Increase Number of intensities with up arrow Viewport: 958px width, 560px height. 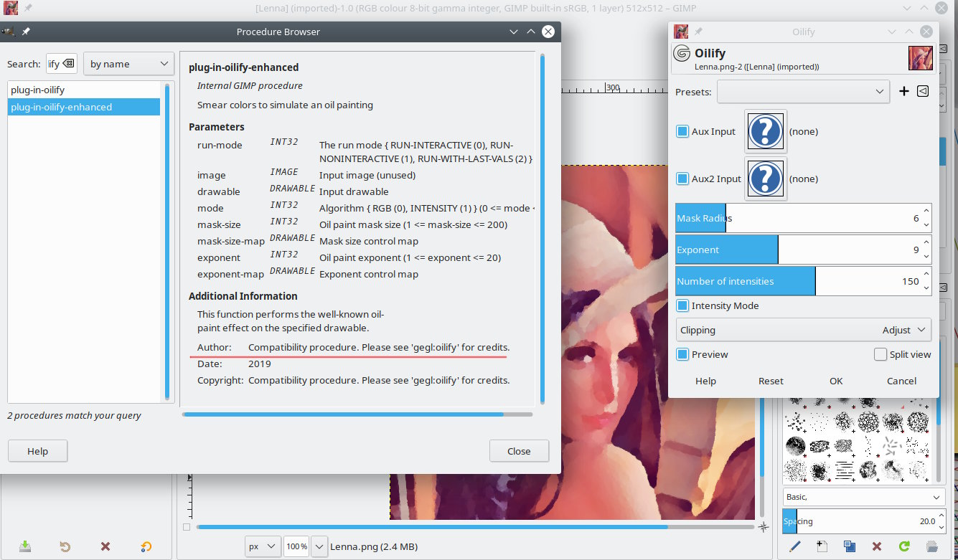(926, 275)
